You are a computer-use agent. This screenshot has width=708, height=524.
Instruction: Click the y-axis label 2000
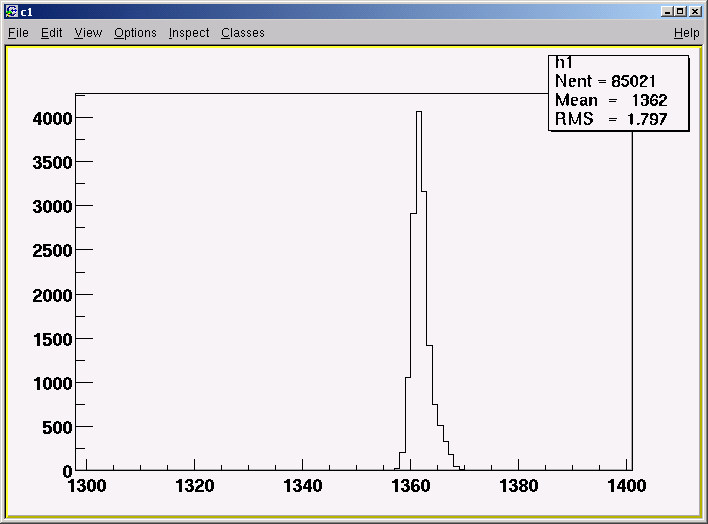(52, 295)
